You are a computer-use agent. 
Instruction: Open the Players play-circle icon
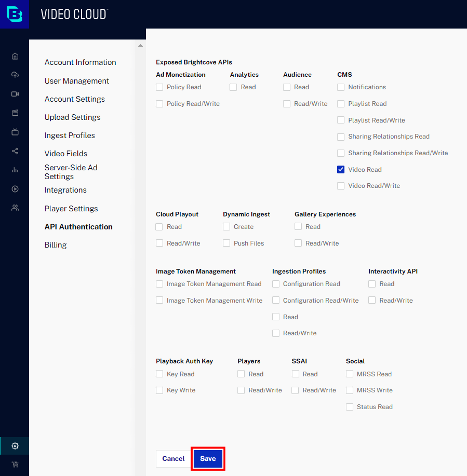[x=15, y=189]
